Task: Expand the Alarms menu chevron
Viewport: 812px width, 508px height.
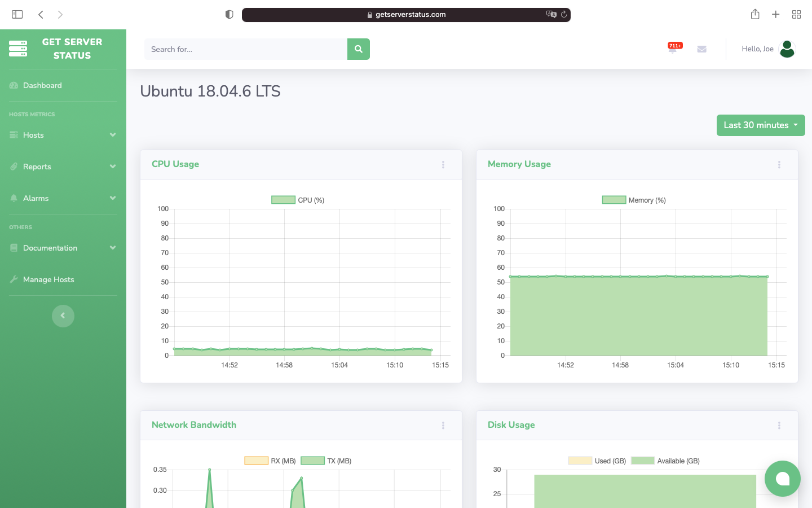Action: point(113,198)
